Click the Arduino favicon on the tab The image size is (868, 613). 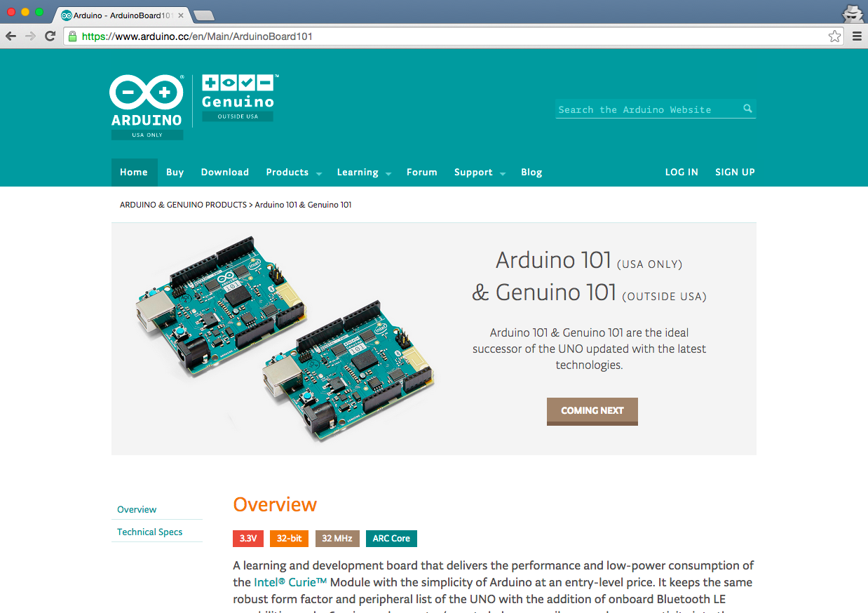(67, 15)
